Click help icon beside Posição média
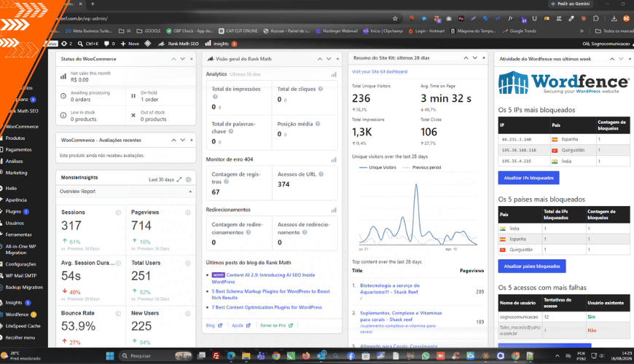 (318, 124)
